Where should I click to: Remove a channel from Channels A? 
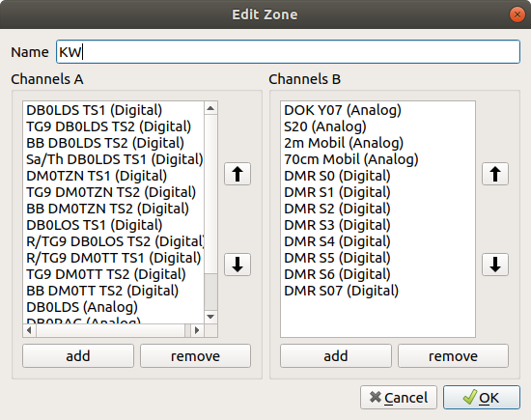195,356
